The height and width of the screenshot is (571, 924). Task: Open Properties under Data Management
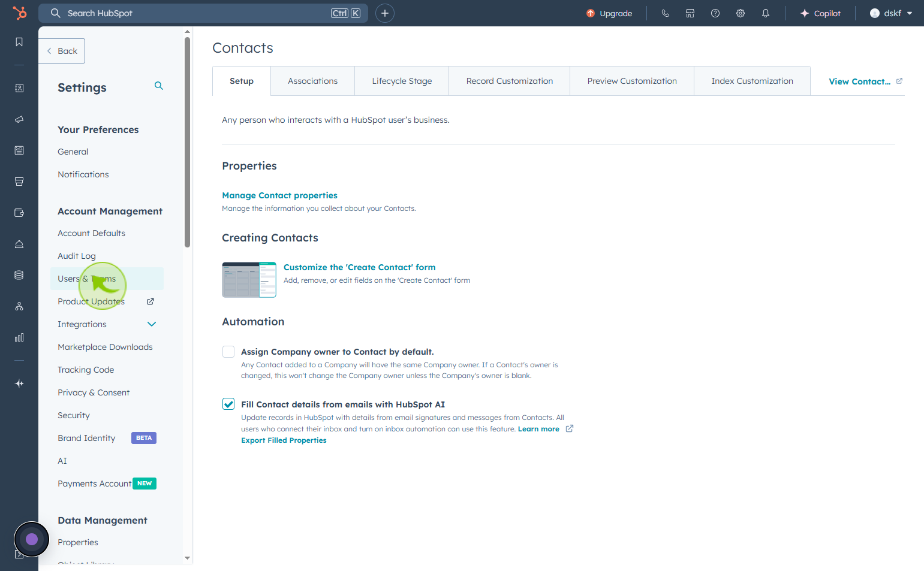click(x=78, y=542)
